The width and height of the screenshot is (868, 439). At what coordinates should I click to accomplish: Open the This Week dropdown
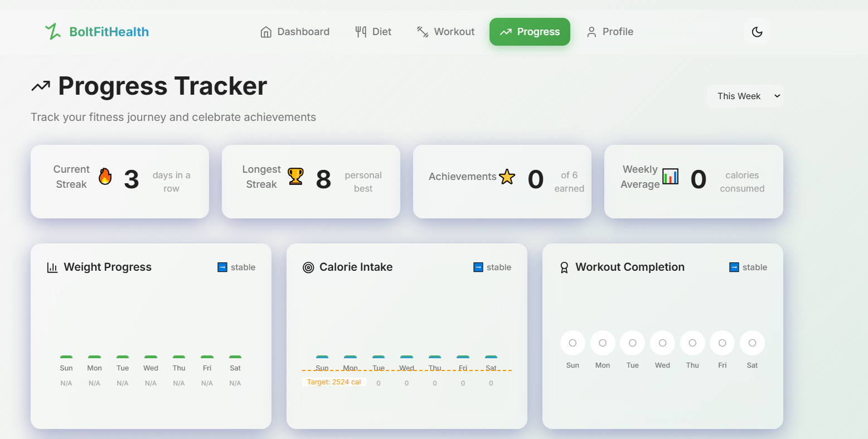pyautogui.click(x=745, y=96)
